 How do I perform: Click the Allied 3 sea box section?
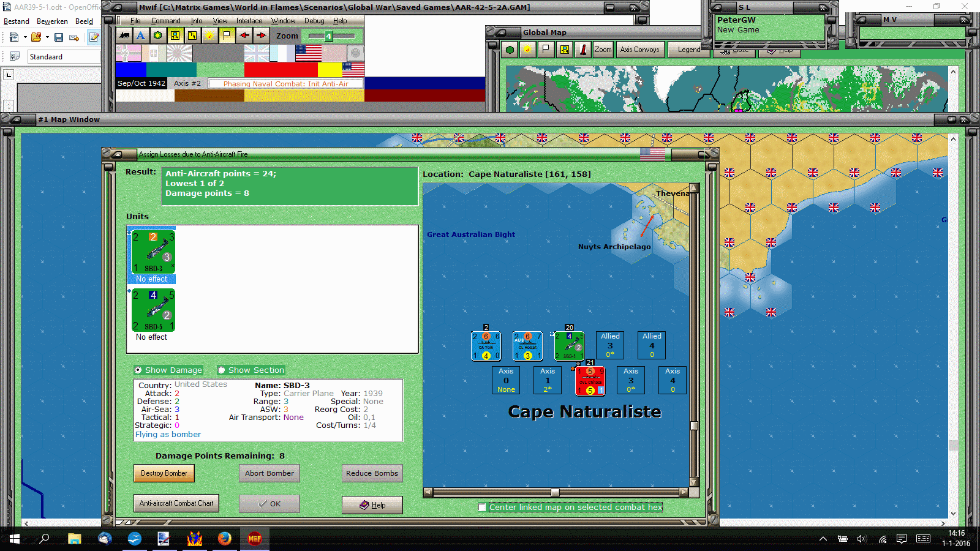(x=610, y=345)
